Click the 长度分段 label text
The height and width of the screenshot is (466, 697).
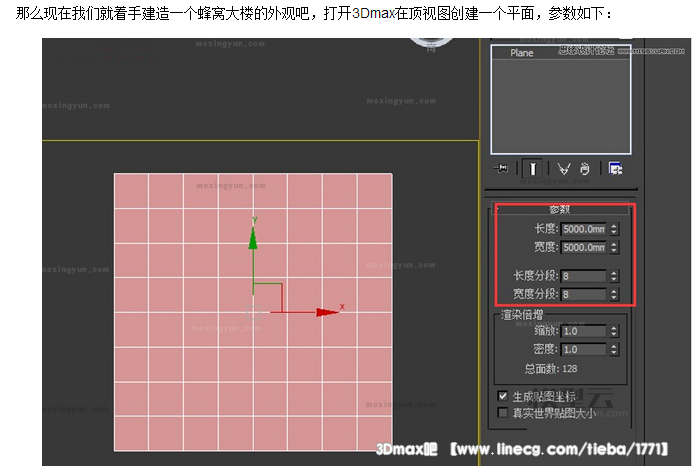[536, 276]
